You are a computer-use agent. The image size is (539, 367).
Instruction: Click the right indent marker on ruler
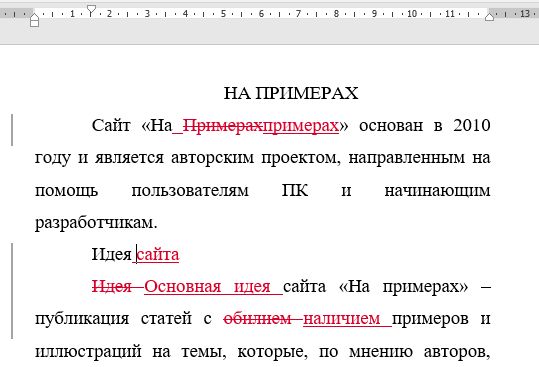(x=489, y=16)
